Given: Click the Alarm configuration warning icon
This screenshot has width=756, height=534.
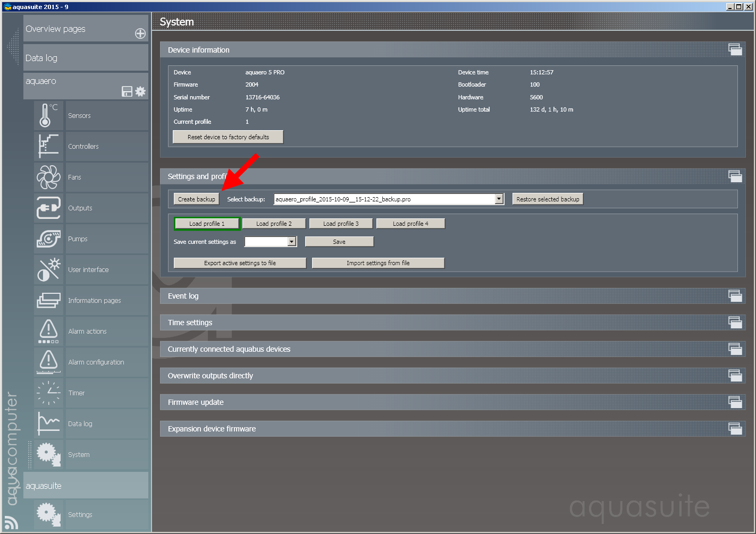Looking at the screenshot, I should click(x=48, y=362).
